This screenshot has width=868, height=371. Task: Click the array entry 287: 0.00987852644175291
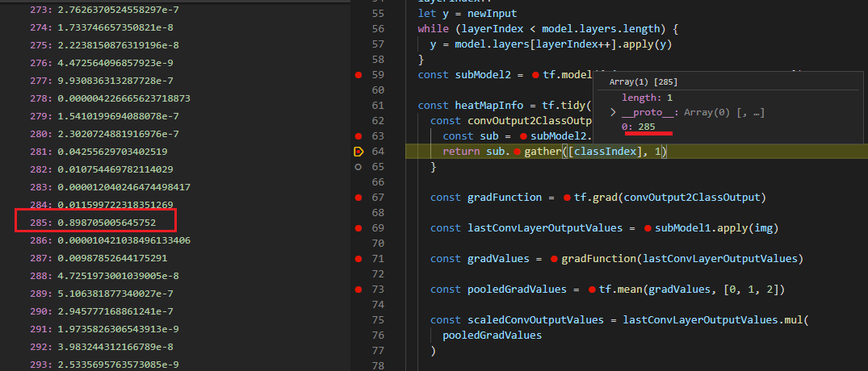click(x=99, y=258)
